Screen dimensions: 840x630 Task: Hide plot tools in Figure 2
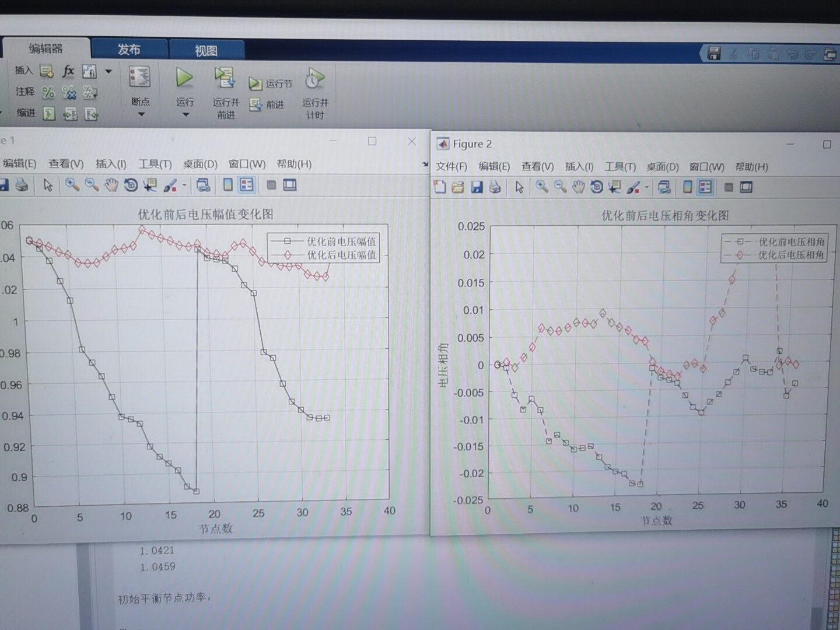pos(729,187)
